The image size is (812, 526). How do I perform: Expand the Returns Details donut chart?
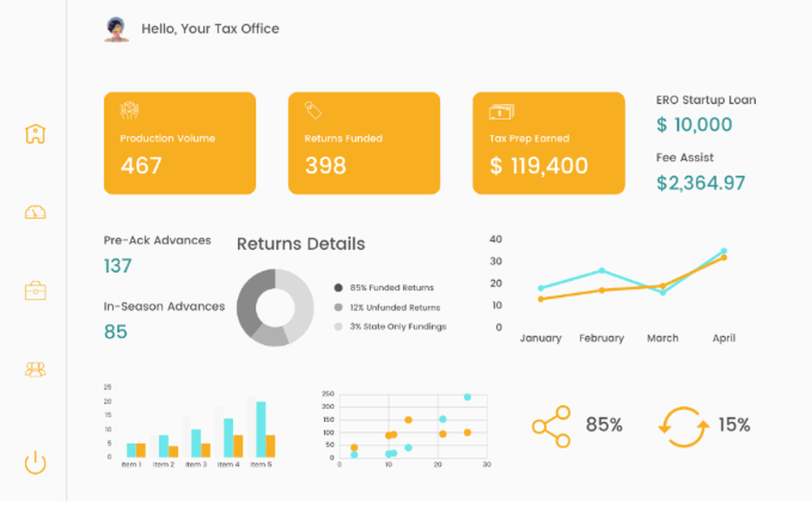point(275,307)
